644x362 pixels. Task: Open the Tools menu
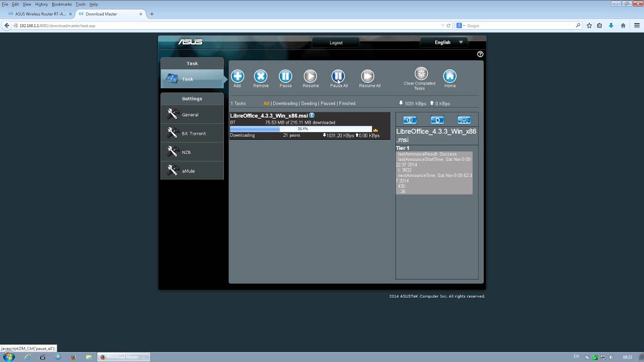pos(80,4)
